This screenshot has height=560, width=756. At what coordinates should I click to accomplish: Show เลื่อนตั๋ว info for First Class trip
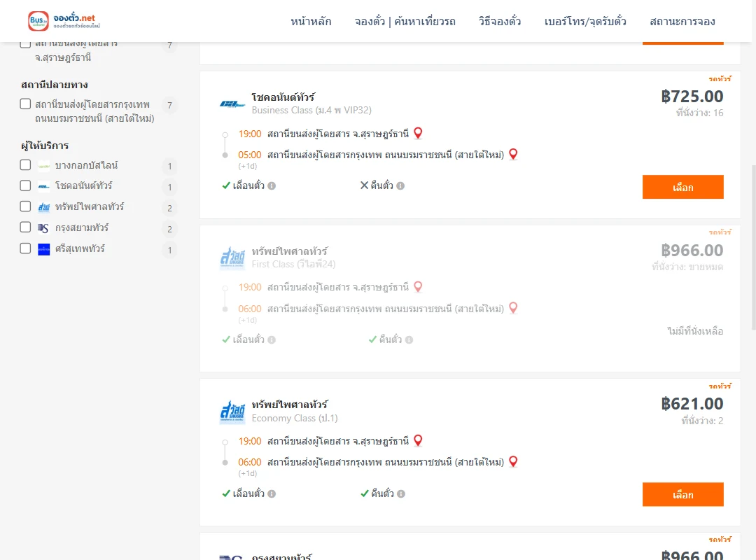pyautogui.click(x=272, y=339)
